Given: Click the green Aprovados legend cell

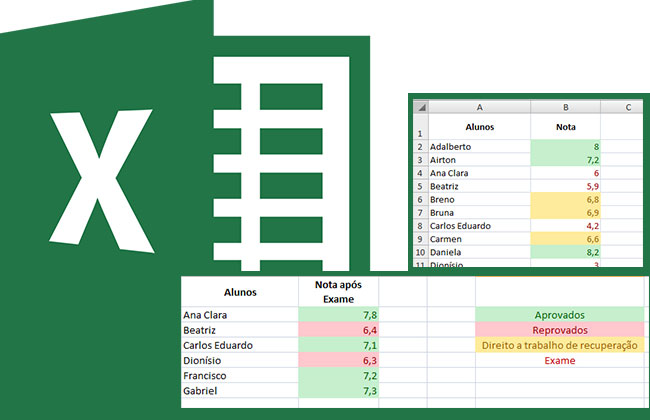Looking at the screenshot, I should coord(560,315).
